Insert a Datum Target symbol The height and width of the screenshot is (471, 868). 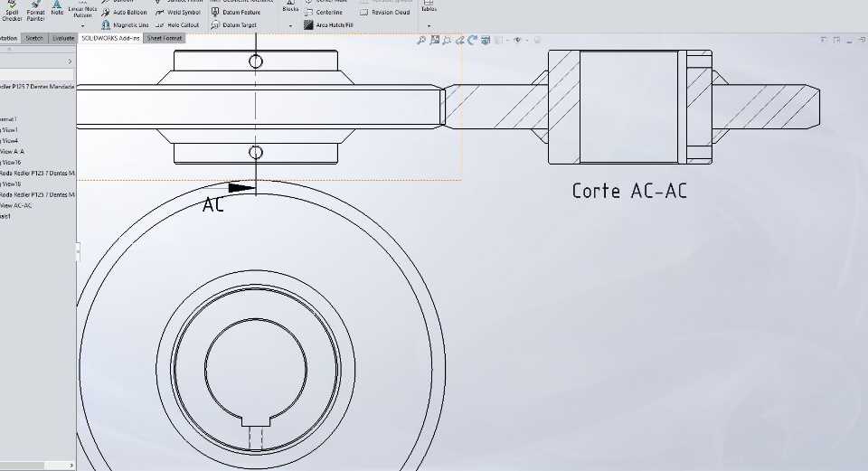234,25
